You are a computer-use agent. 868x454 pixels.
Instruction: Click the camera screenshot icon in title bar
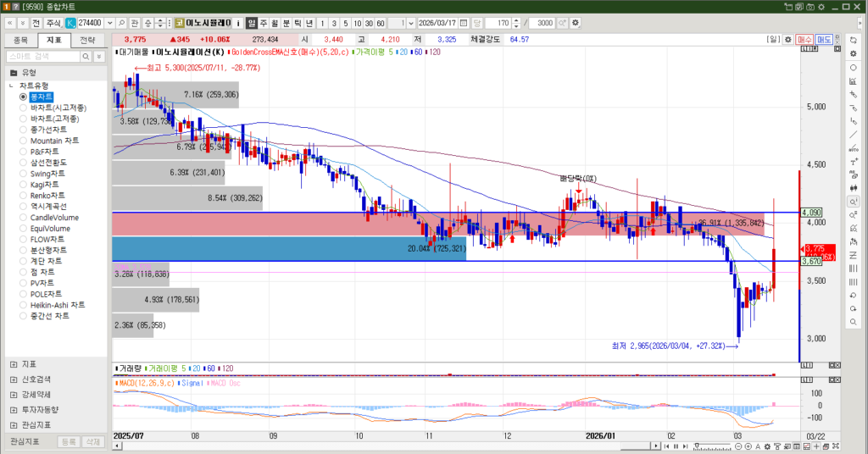pyautogui.click(x=811, y=7)
